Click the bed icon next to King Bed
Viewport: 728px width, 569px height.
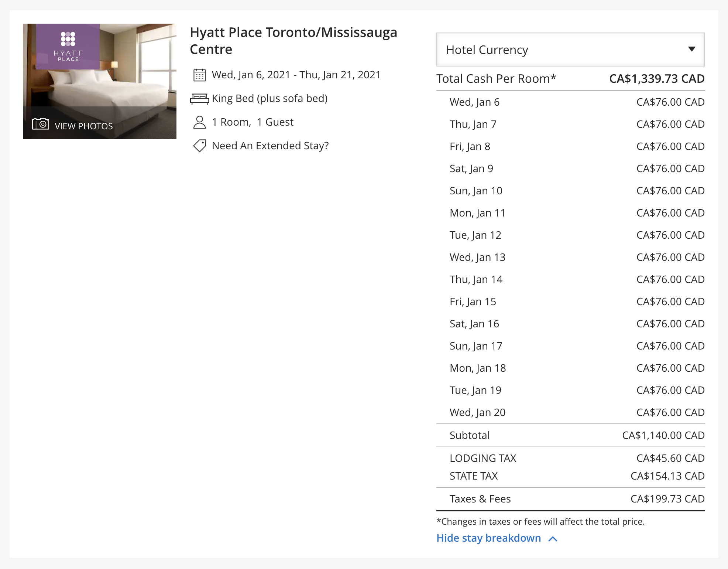coord(199,99)
